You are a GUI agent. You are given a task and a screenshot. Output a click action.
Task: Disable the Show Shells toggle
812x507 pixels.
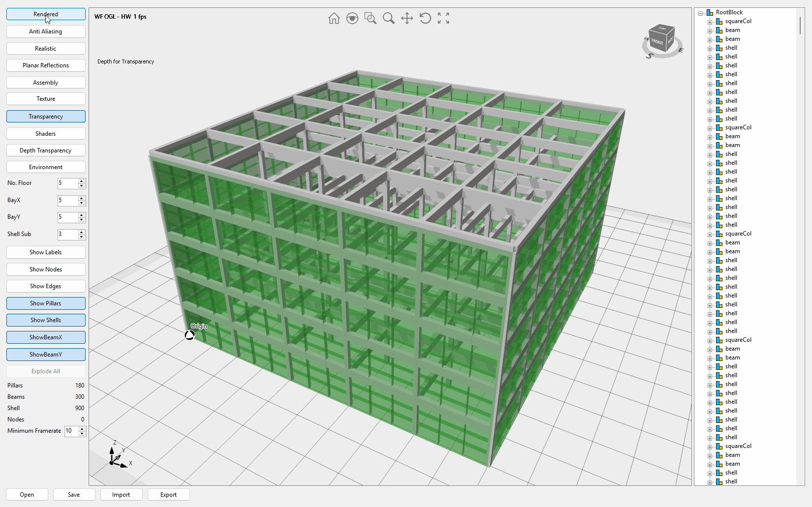(x=46, y=320)
